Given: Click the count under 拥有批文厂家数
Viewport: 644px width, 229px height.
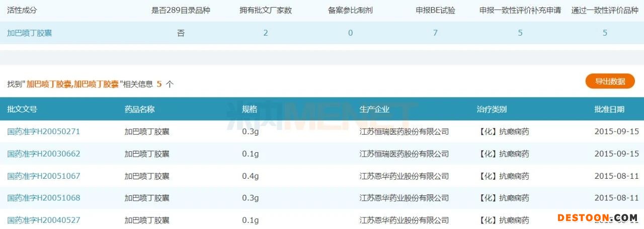Looking at the screenshot, I should point(266,33).
